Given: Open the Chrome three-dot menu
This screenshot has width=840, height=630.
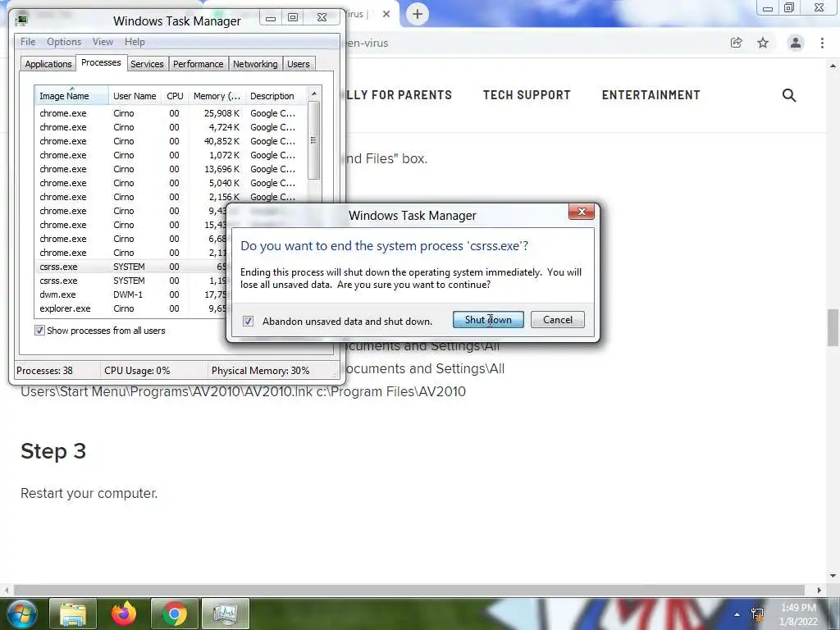Looking at the screenshot, I should (x=822, y=43).
